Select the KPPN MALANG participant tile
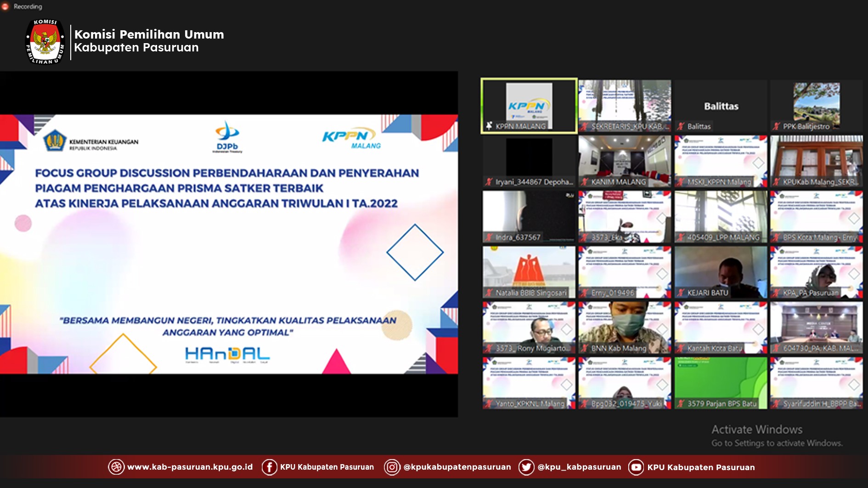 pyautogui.click(x=529, y=106)
